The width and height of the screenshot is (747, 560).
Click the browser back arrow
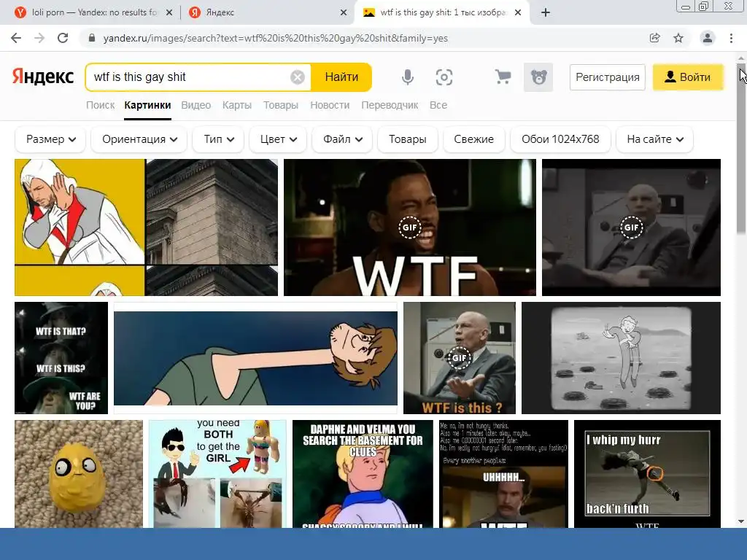[x=16, y=38]
